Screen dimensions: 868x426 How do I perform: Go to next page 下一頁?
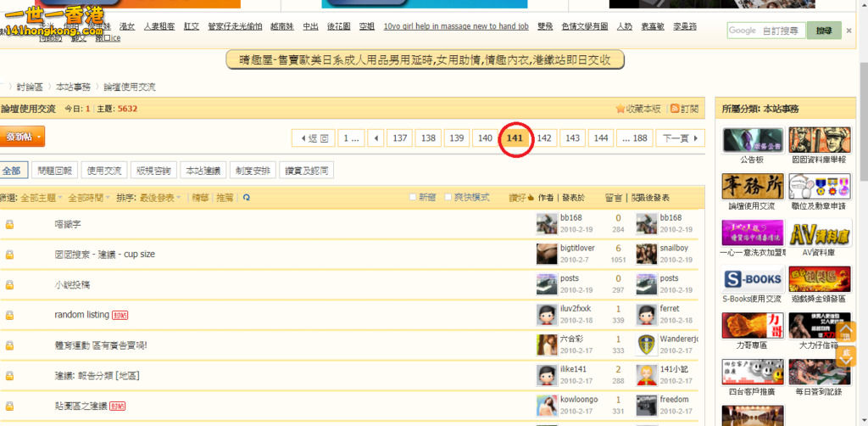681,138
